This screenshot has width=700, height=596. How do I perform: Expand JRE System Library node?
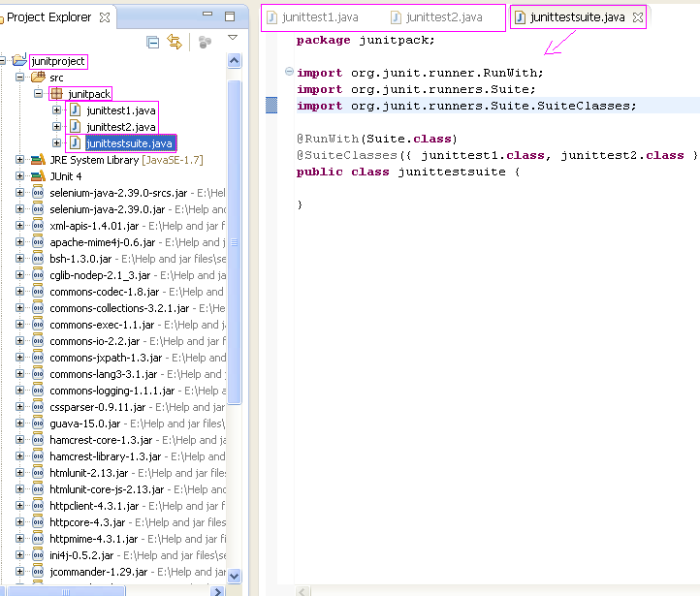[x=19, y=160]
